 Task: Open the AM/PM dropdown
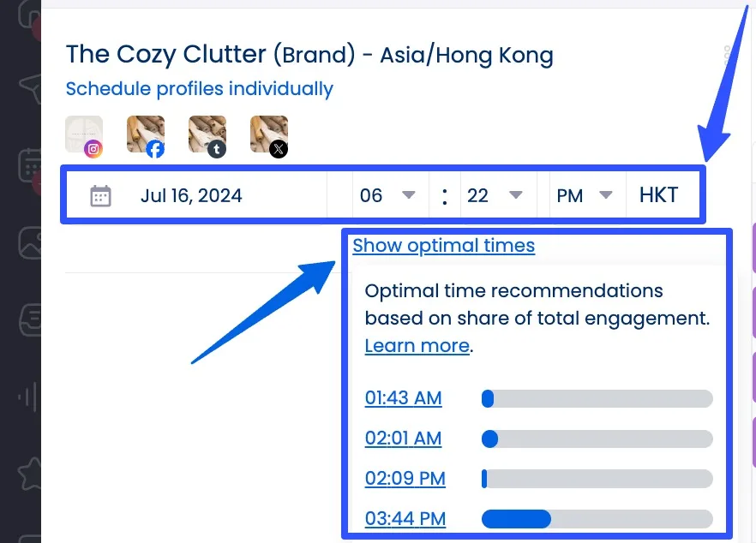tap(585, 195)
